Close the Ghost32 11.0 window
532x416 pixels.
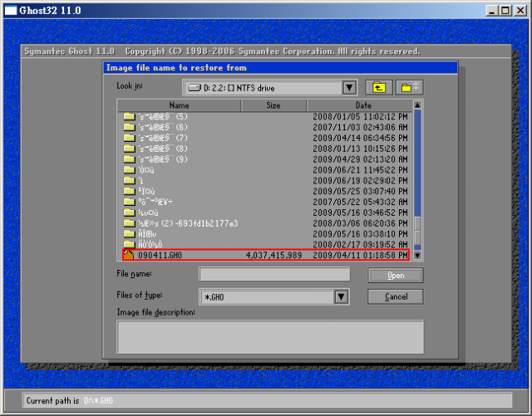(x=520, y=11)
